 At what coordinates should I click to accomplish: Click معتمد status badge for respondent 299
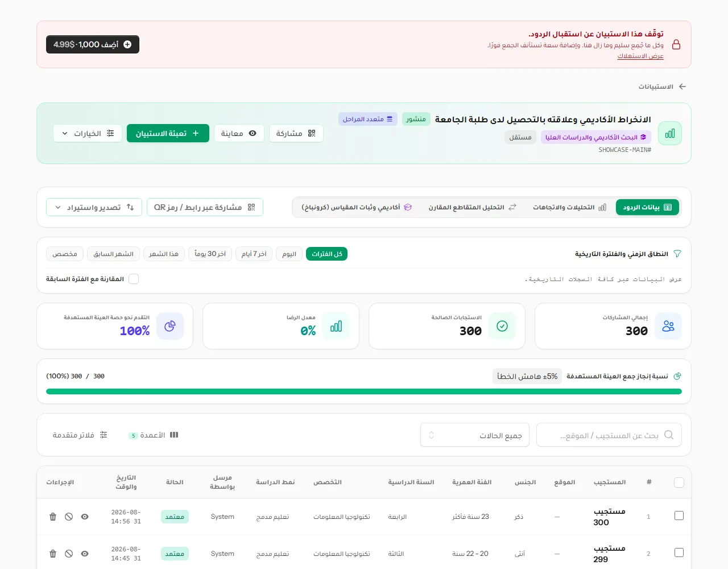click(175, 554)
